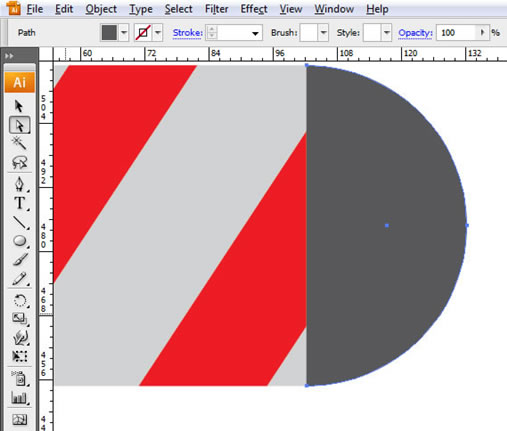
Task: Expand the toolbox double-arrow toggle
Action: [x=9, y=56]
